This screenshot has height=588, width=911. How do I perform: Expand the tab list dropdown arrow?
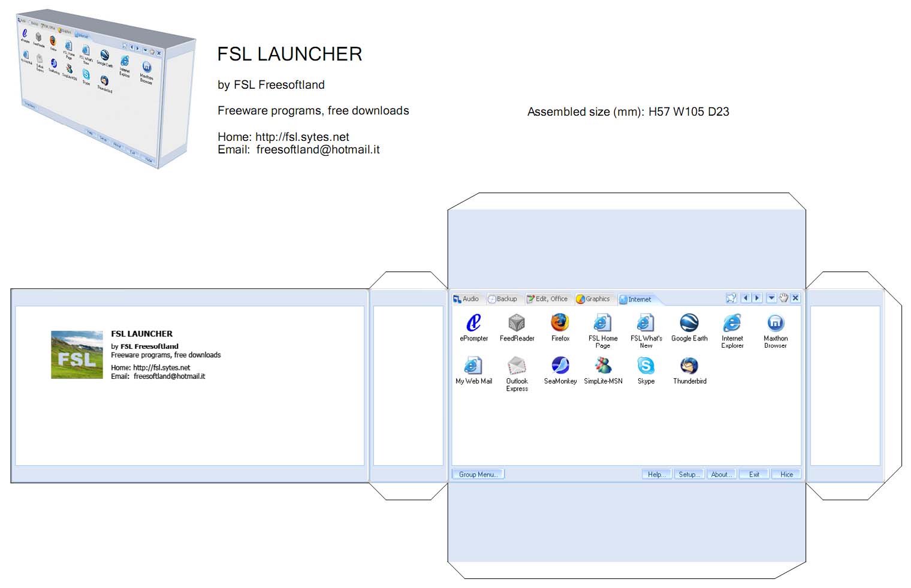coord(771,298)
